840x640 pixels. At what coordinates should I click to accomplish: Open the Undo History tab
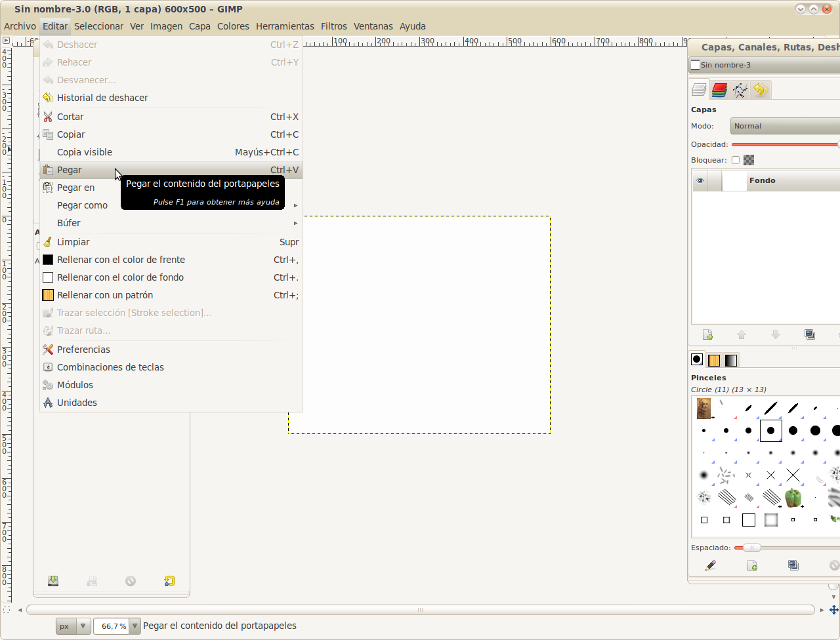(760, 90)
